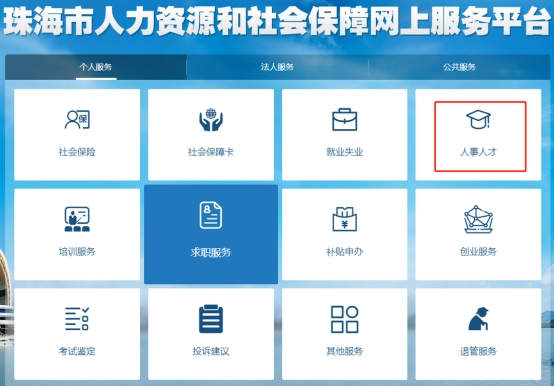Click the highlighted 求职服务 label
The height and width of the screenshot is (387, 554).
[x=211, y=252]
